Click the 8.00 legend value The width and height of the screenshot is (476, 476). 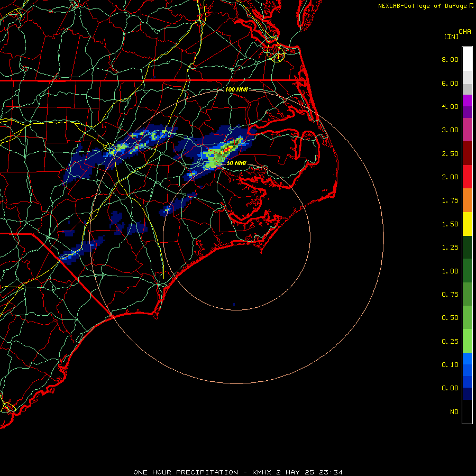(450, 59)
